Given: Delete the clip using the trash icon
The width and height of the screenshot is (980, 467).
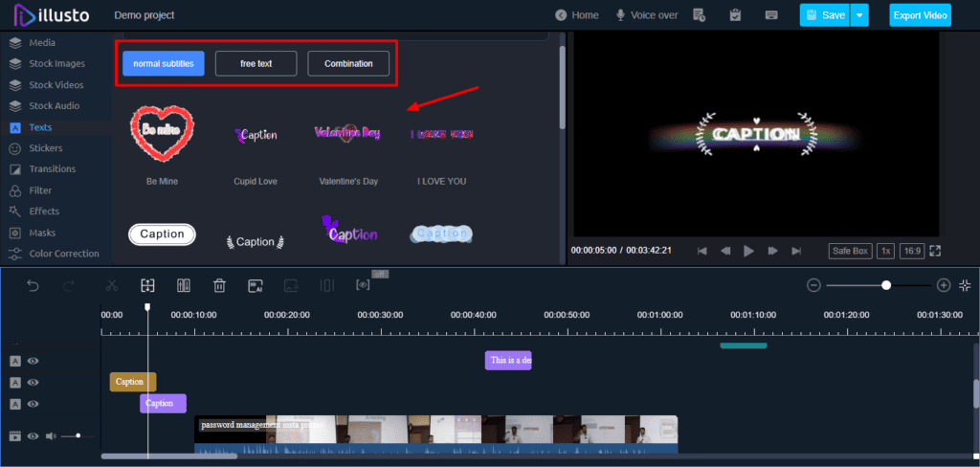Looking at the screenshot, I should pyautogui.click(x=219, y=285).
